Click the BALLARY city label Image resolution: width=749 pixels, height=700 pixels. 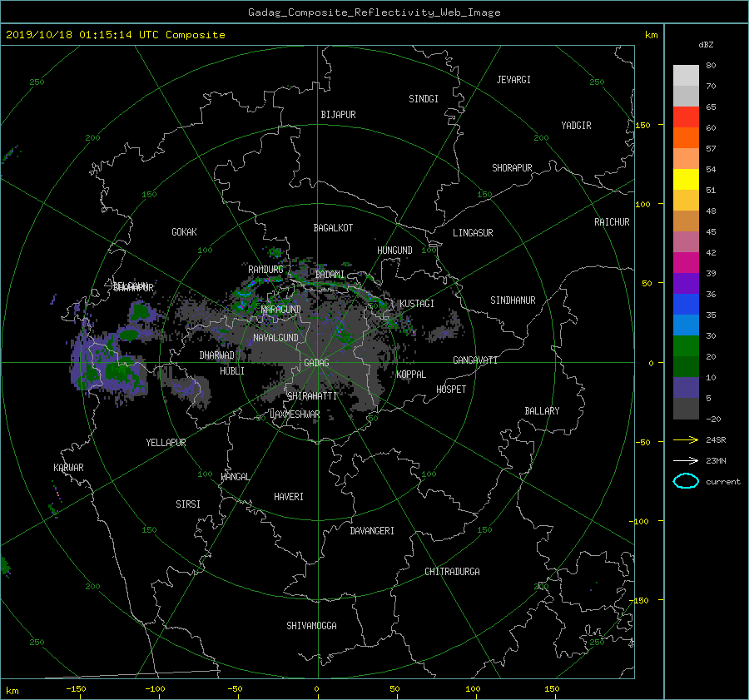[542, 411]
